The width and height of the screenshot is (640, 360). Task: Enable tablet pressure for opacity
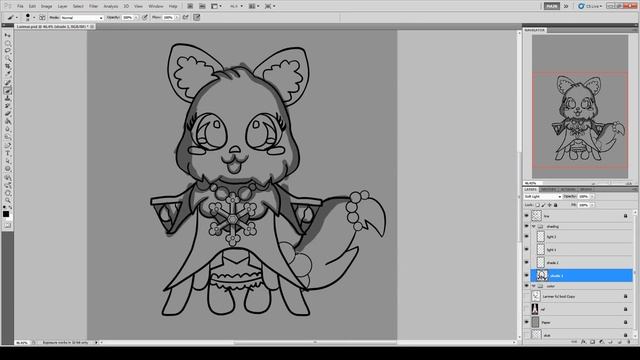[145, 18]
